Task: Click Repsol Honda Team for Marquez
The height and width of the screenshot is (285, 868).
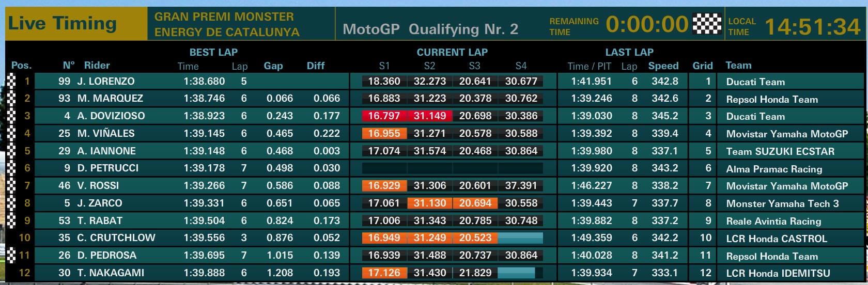Action: [772, 99]
